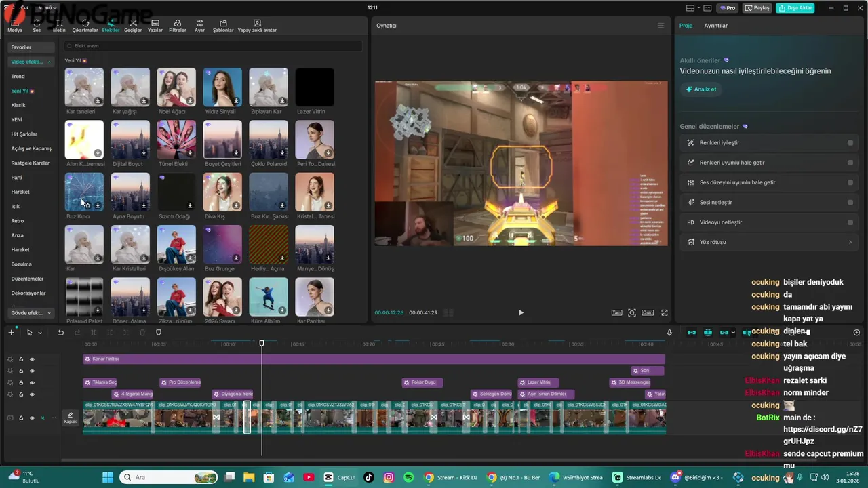Open the linkage dropdown arrow in timeline
The image size is (868, 488).
coord(733,333)
